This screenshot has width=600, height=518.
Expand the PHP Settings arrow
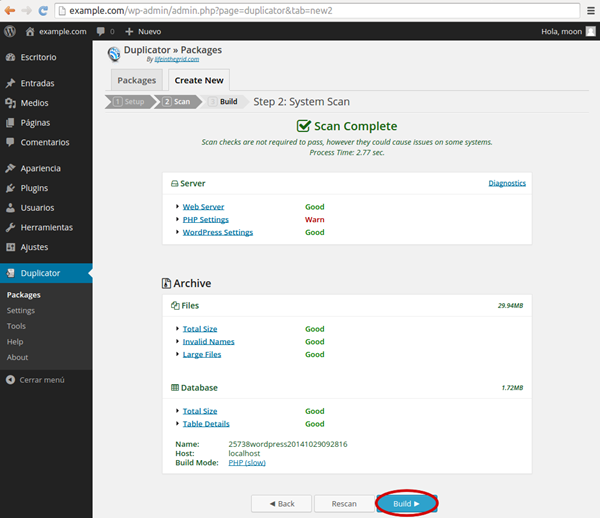[x=177, y=219]
